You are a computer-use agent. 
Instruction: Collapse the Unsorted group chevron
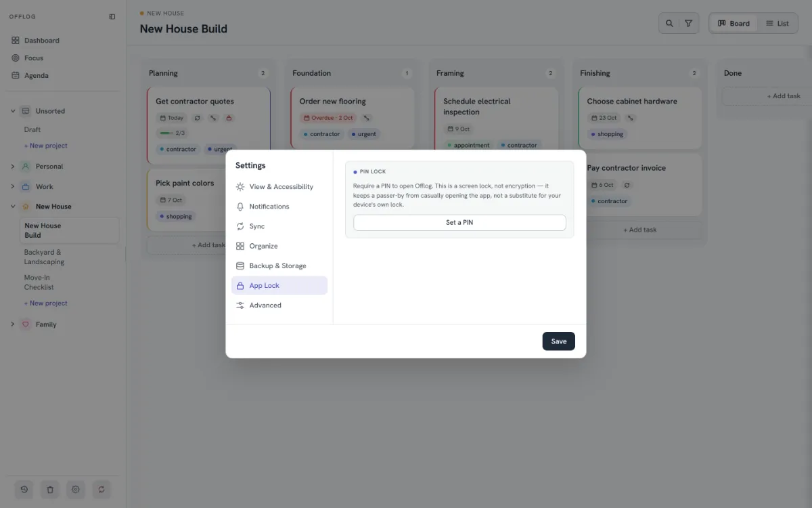[13, 111]
